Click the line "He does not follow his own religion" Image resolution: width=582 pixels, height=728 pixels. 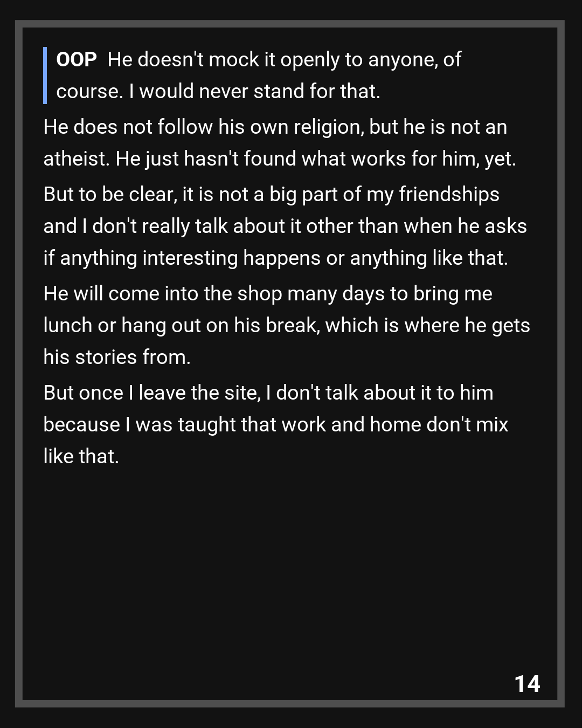coord(275,127)
